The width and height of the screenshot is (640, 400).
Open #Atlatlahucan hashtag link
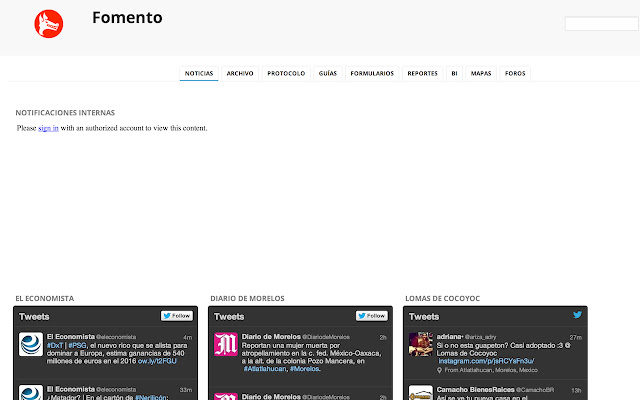[265, 369]
